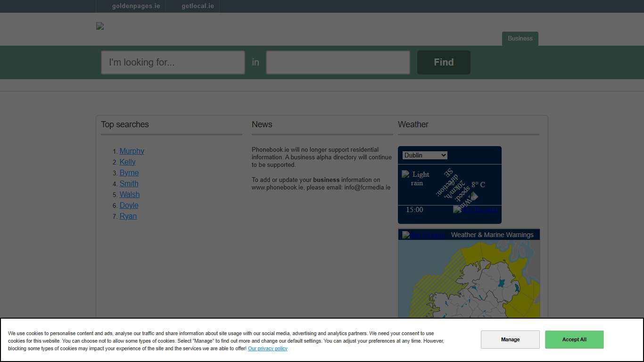Select Kelly from Top searches
644x362 pixels.
pyautogui.click(x=127, y=162)
